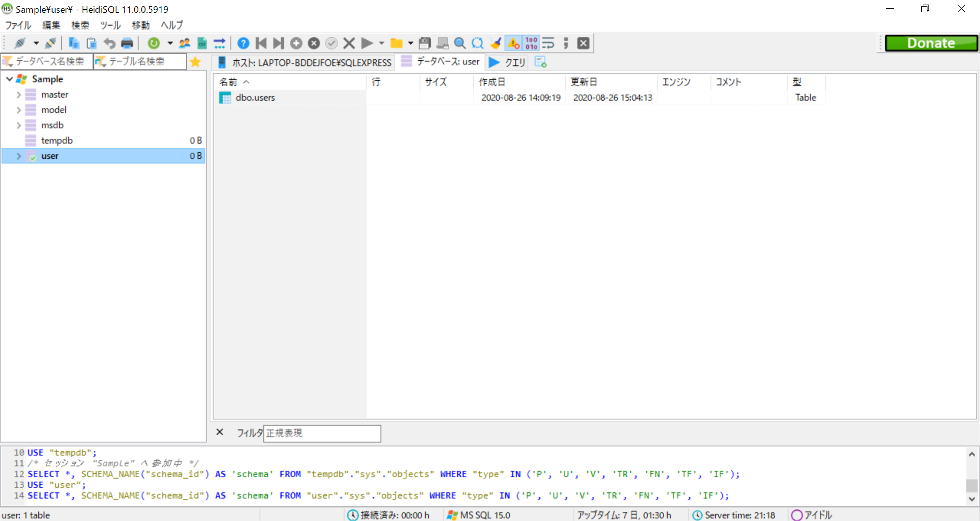Click the blue help question mark icon
The width and height of the screenshot is (980, 521).
click(x=243, y=43)
